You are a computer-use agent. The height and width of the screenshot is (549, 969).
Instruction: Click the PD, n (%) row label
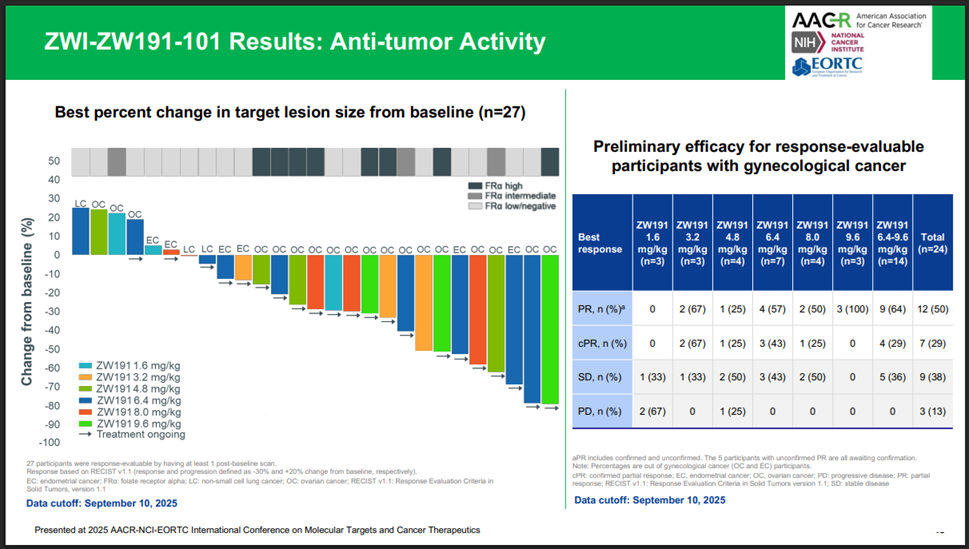tap(597, 412)
